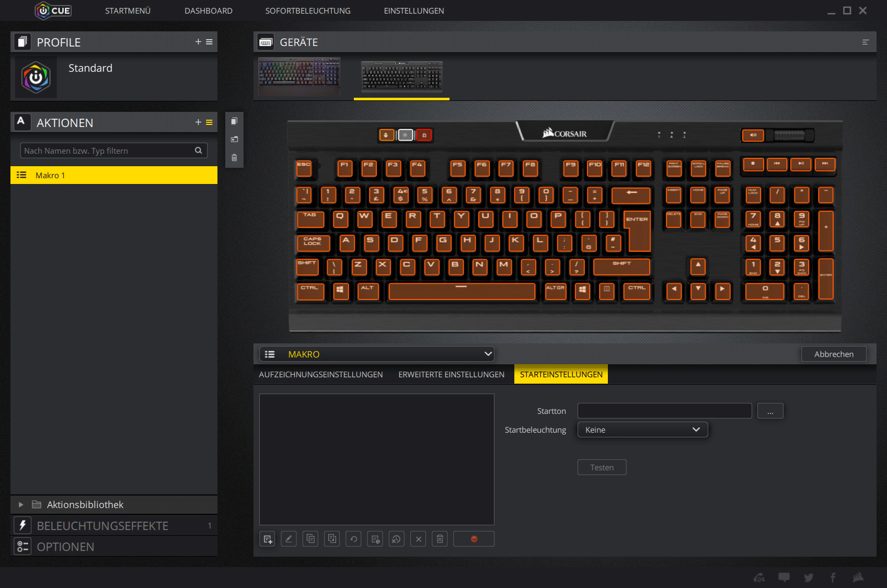
Task: Expand the Aktionsbibliothek folder
Action: [21, 504]
